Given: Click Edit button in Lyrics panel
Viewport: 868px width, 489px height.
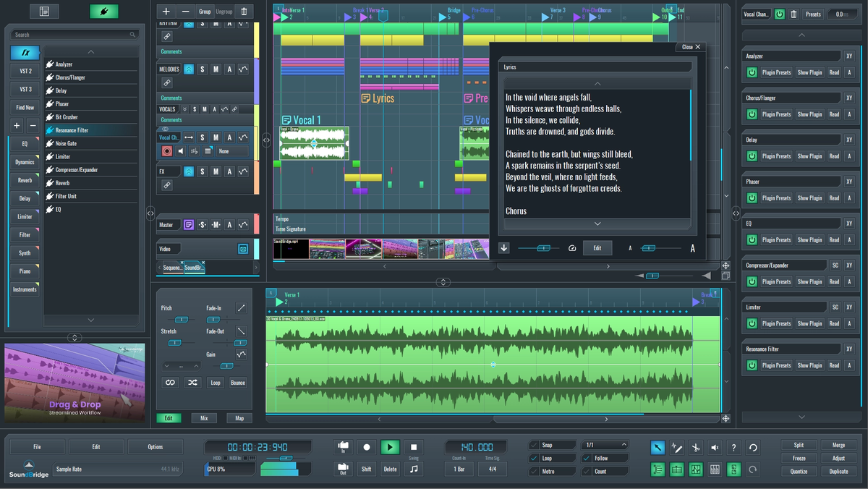Looking at the screenshot, I should tap(597, 248).
